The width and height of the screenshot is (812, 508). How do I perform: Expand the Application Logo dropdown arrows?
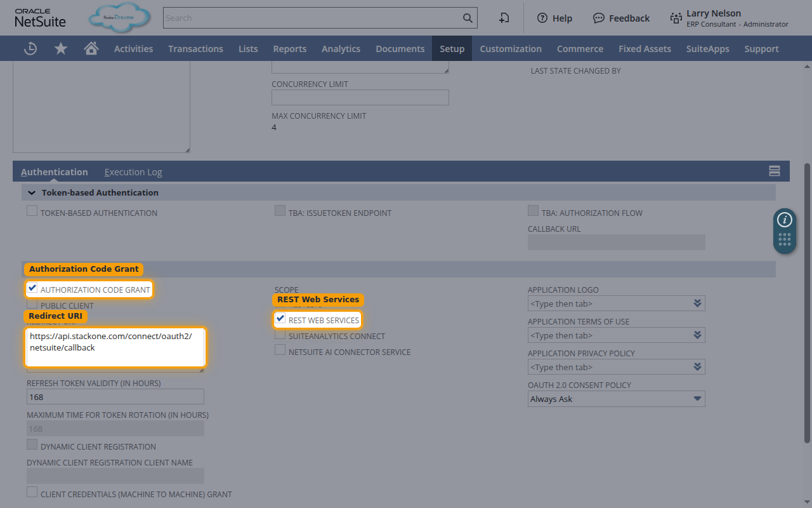pyautogui.click(x=698, y=304)
